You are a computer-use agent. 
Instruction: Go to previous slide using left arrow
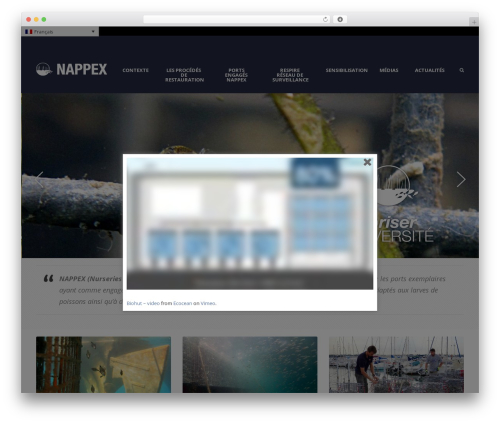coord(39,179)
